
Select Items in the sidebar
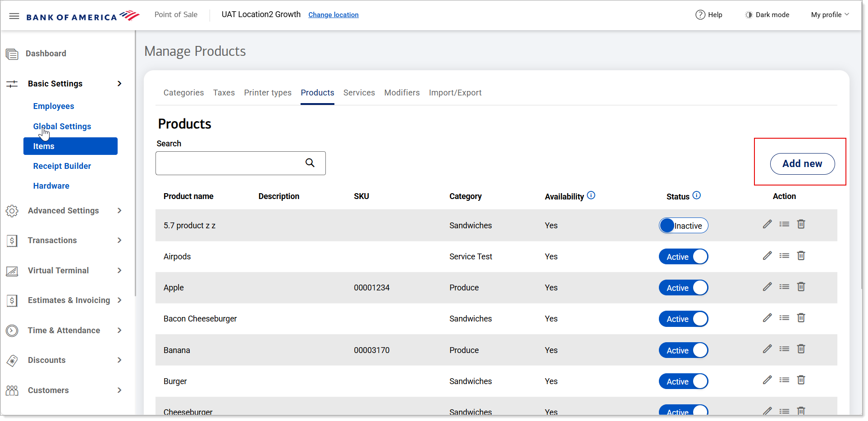(x=70, y=146)
